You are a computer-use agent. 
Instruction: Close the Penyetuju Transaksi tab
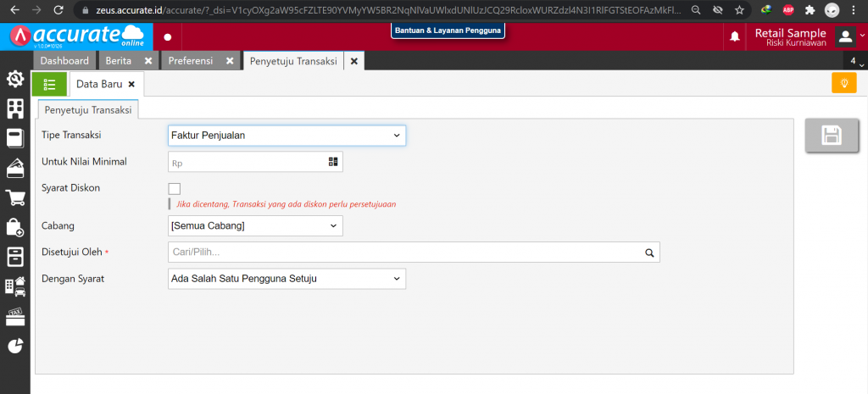pos(353,61)
